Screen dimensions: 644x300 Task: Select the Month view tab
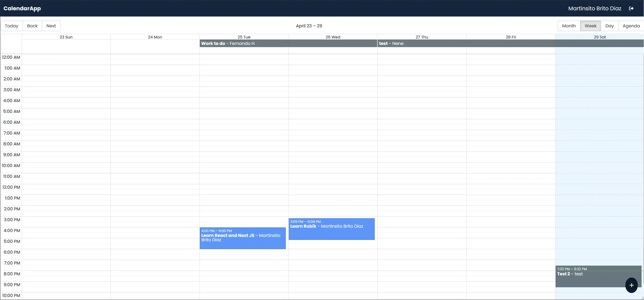[x=569, y=25]
